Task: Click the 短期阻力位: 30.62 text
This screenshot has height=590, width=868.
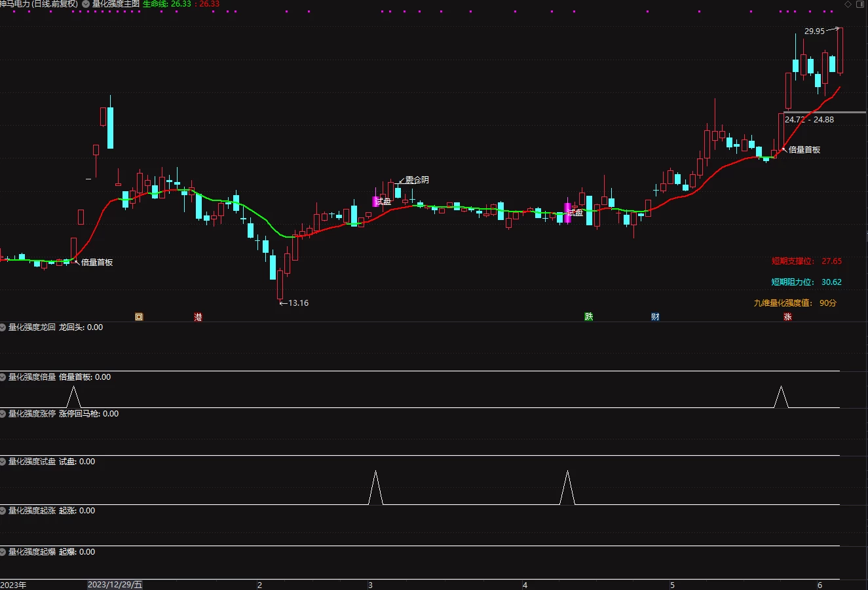Action: [806, 282]
